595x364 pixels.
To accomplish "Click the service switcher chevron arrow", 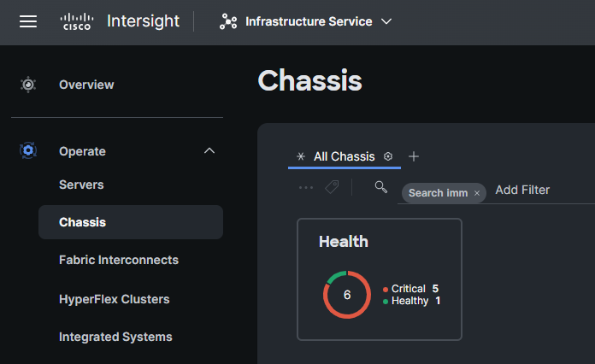I will pyautogui.click(x=386, y=21).
